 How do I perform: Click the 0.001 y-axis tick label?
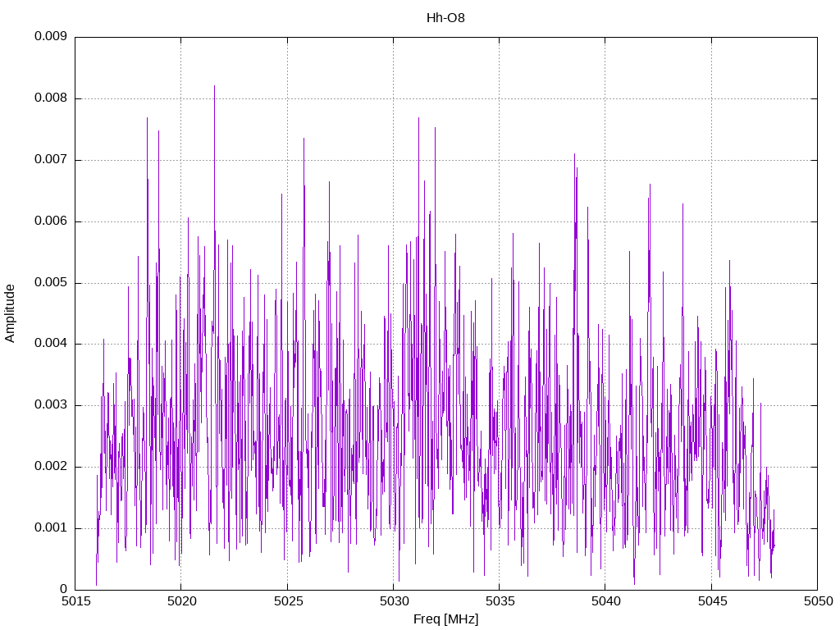point(51,527)
